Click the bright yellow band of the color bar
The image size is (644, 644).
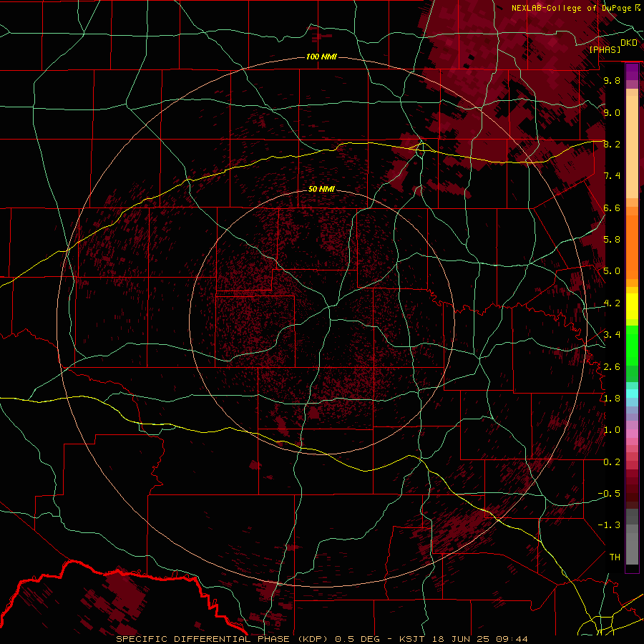pyautogui.click(x=632, y=306)
